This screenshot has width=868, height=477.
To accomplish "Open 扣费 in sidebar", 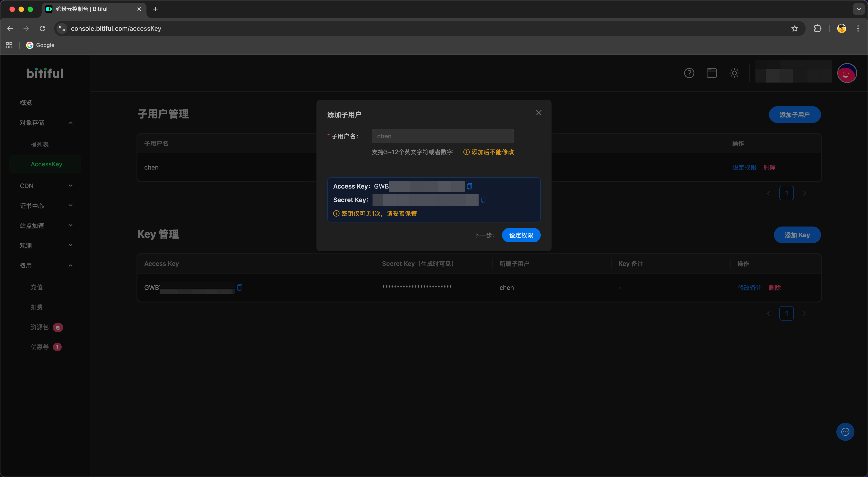I will click(x=37, y=307).
